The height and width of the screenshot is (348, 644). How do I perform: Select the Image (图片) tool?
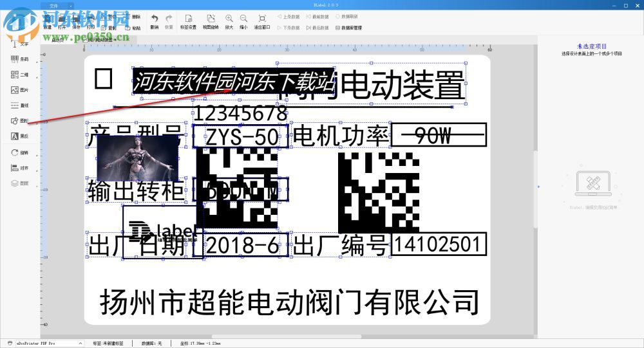tap(19, 90)
